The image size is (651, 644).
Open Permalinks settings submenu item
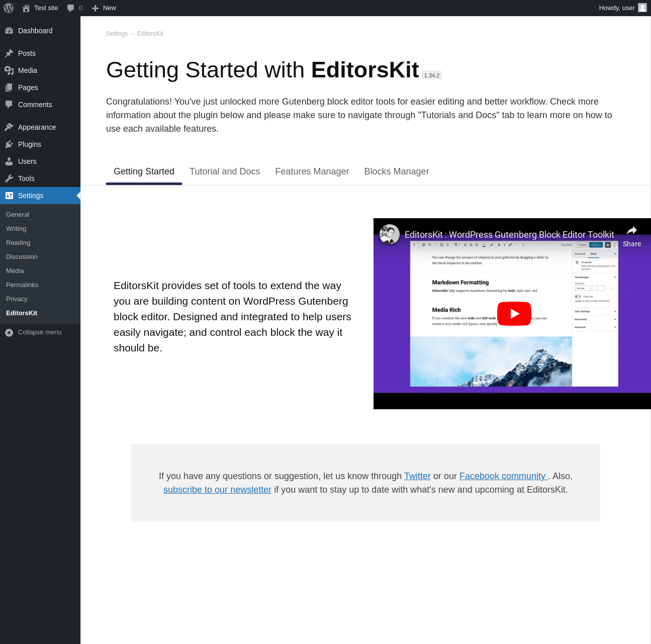(22, 285)
